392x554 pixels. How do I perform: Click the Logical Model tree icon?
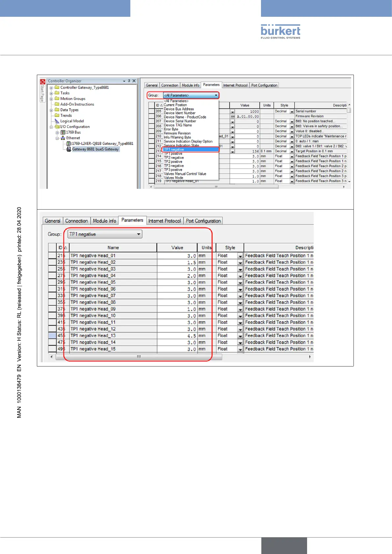click(x=57, y=121)
